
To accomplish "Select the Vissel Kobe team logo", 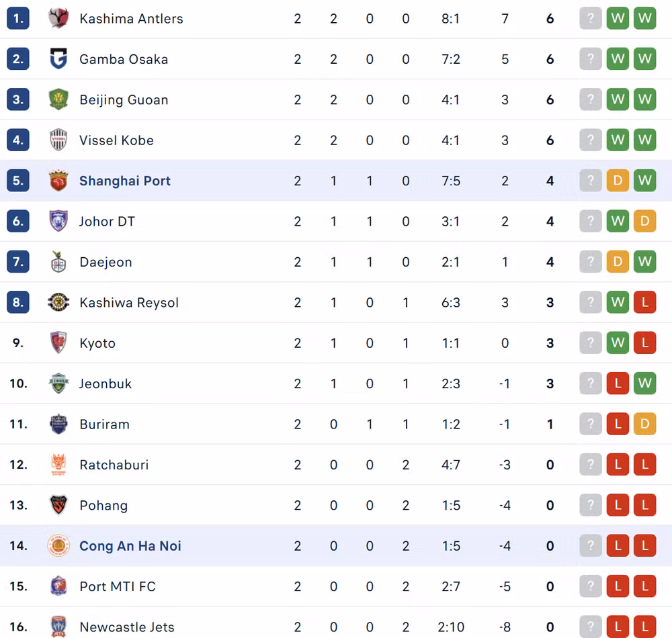I will tap(58, 140).
